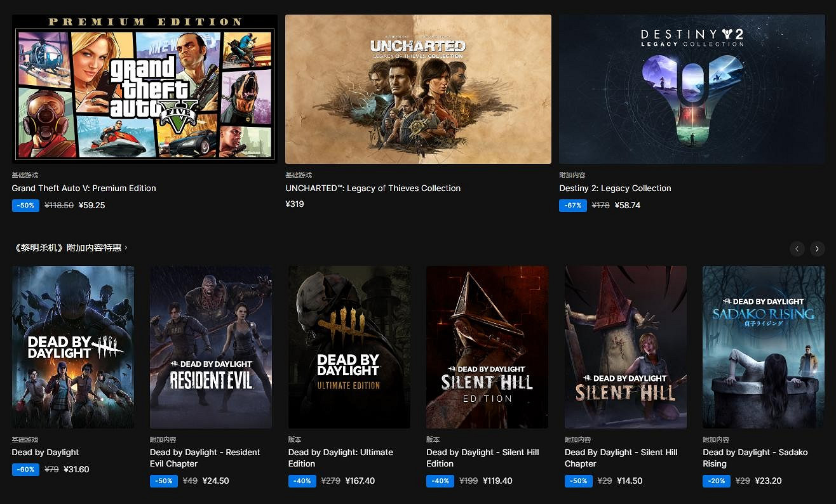Click the Destiny 2: Legacy Collection title
The width and height of the screenshot is (836, 504).
tap(615, 188)
